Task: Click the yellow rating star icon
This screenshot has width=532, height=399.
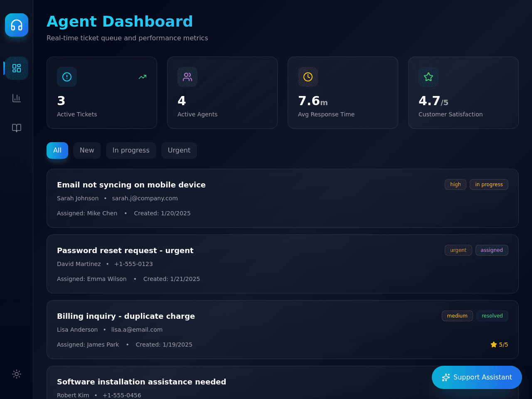Action: [494, 345]
